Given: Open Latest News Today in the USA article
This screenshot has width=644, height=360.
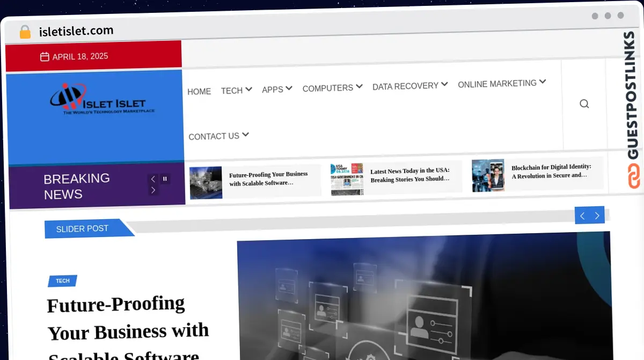Looking at the screenshot, I should (410, 175).
